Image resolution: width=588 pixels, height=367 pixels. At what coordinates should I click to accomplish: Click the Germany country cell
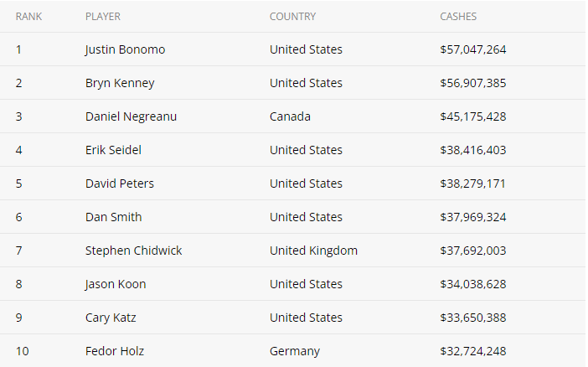pos(295,351)
